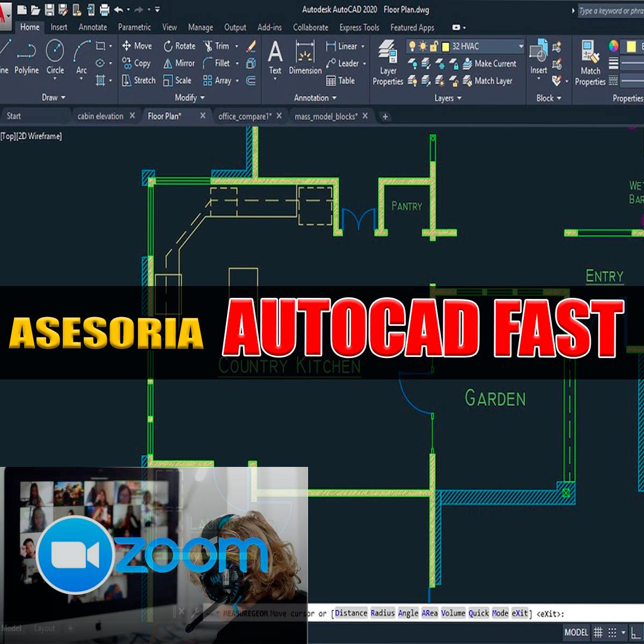Viewport: 644px width, 644px height.
Task: Switch to office_compare1 drawing tab
Action: [245, 116]
